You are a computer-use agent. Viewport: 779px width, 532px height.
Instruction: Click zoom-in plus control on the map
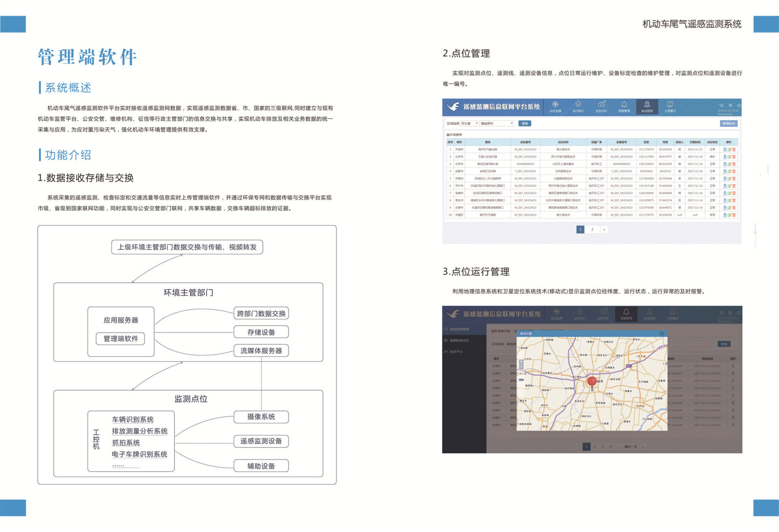[521, 362]
